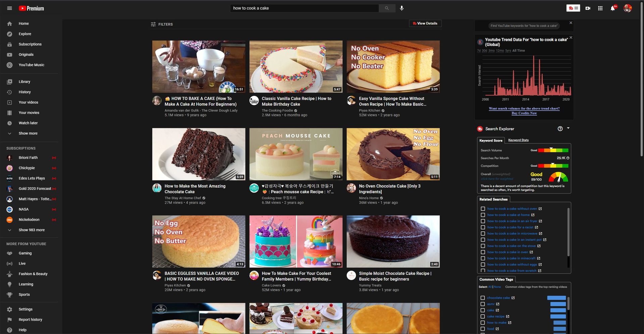Image resolution: width=644 pixels, height=334 pixels.
Task: Click the microphone voice search icon
Action: coord(402,8)
